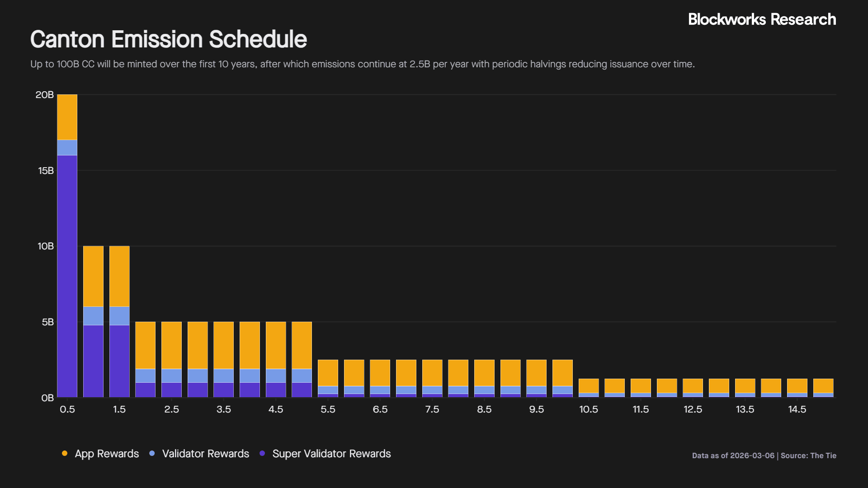Screen dimensions: 868x488
Task: Click the orange segment of the 0.5 bar
Action: tap(67, 117)
